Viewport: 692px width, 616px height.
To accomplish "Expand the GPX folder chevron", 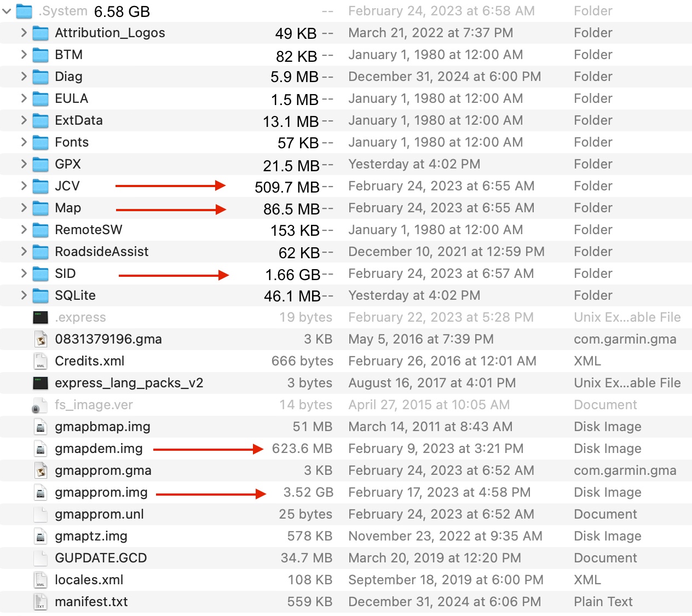I will point(24,164).
